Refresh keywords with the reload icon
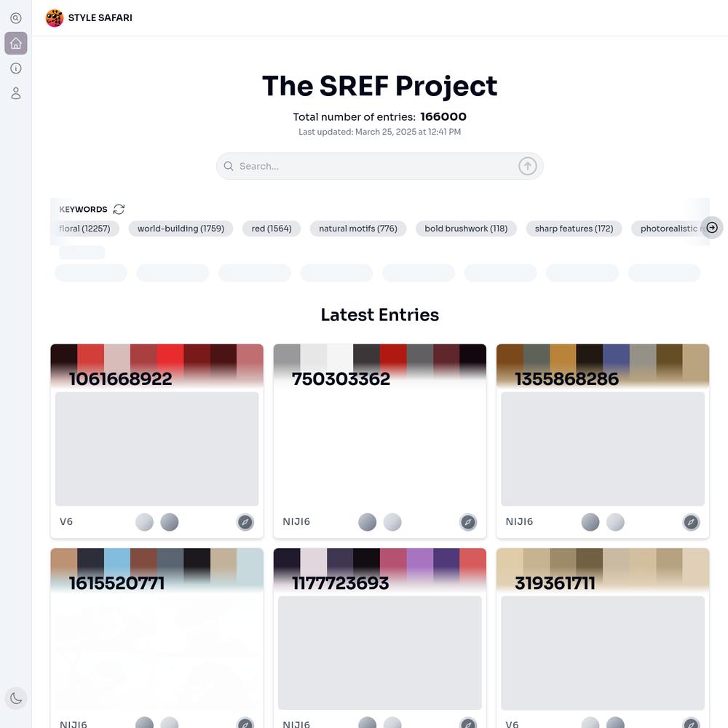The width and height of the screenshot is (728, 728). click(119, 209)
